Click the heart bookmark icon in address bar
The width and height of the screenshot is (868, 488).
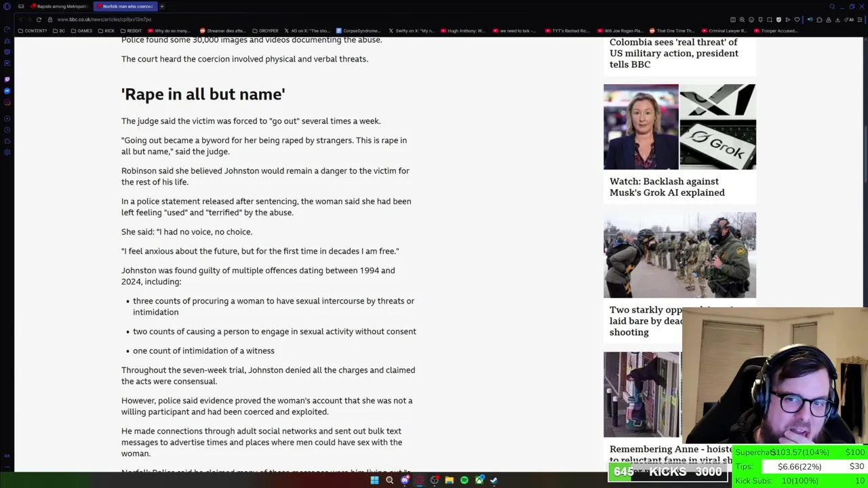(x=797, y=20)
